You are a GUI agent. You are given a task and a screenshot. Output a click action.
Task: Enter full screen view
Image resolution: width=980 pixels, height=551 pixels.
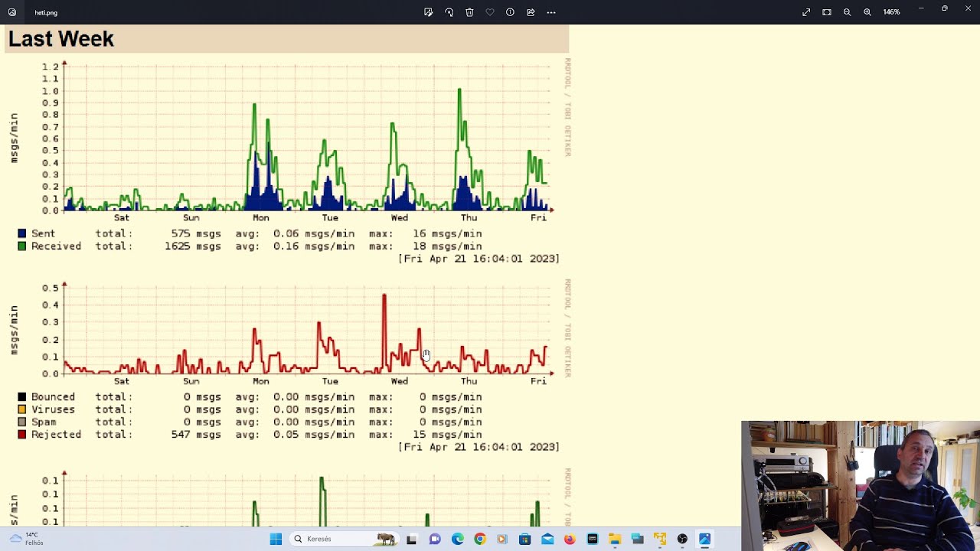(806, 12)
